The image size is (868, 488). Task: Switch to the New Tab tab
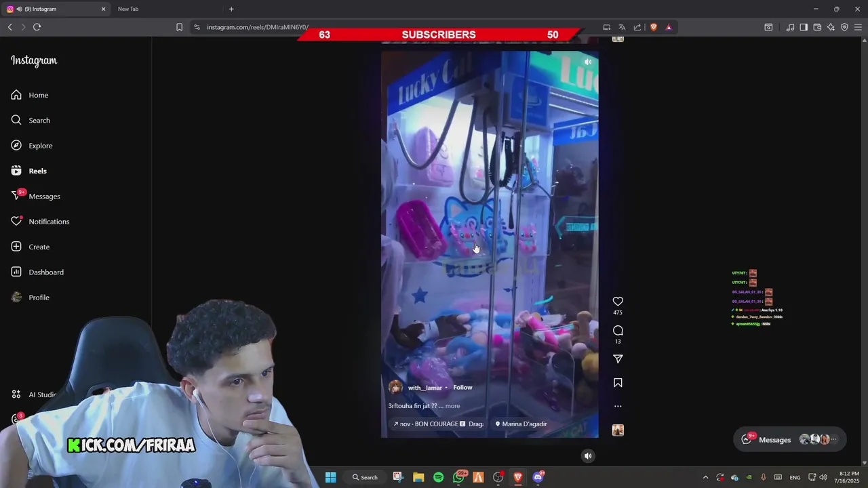pyautogui.click(x=128, y=9)
